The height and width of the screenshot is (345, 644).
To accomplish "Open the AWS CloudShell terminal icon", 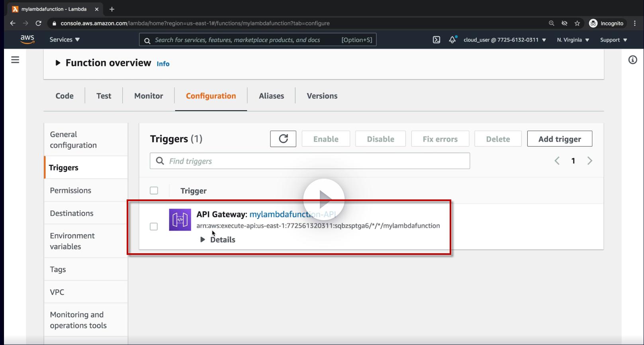I will [x=437, y=40].
